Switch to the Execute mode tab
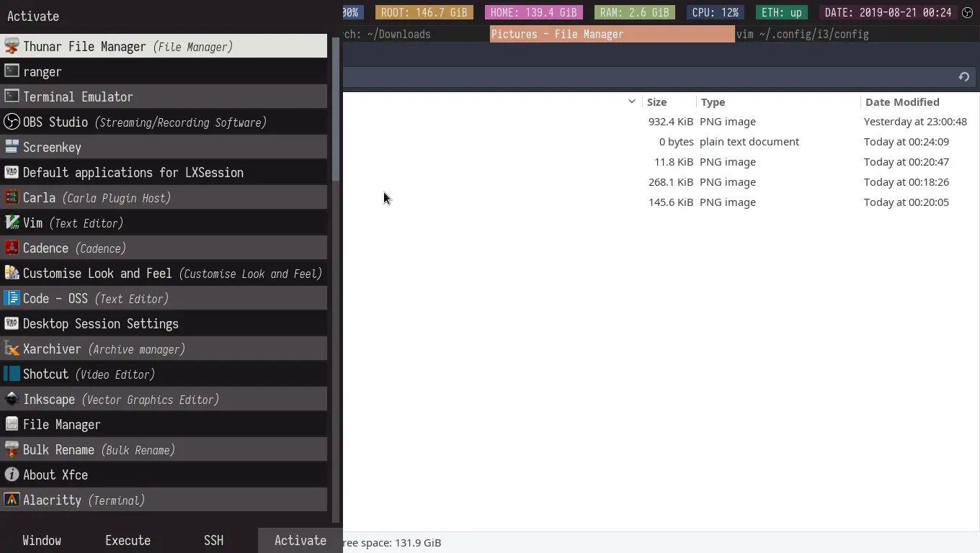Viewport: 980px width, 553px height. click(x=128, y=540)
